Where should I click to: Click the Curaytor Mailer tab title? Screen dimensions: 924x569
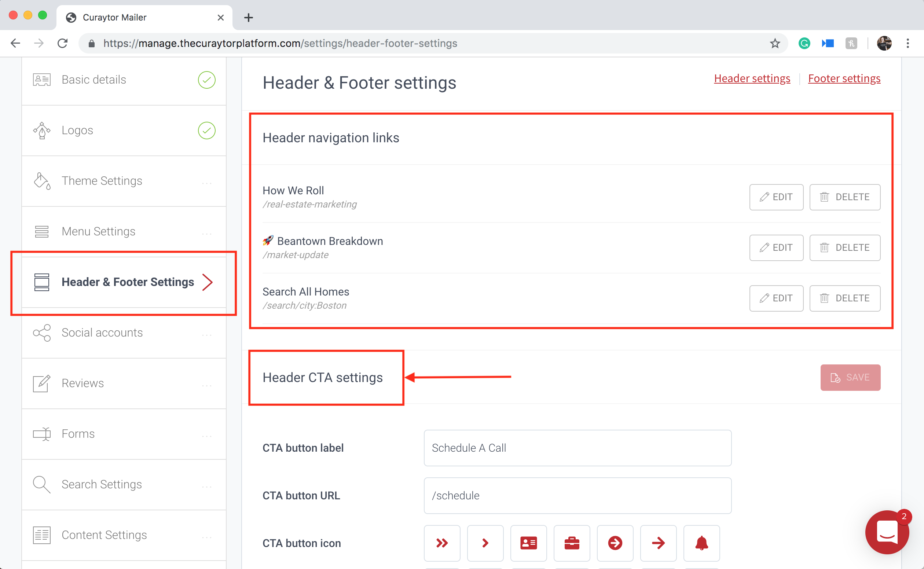pyautogui.click(x=114, y=17)
